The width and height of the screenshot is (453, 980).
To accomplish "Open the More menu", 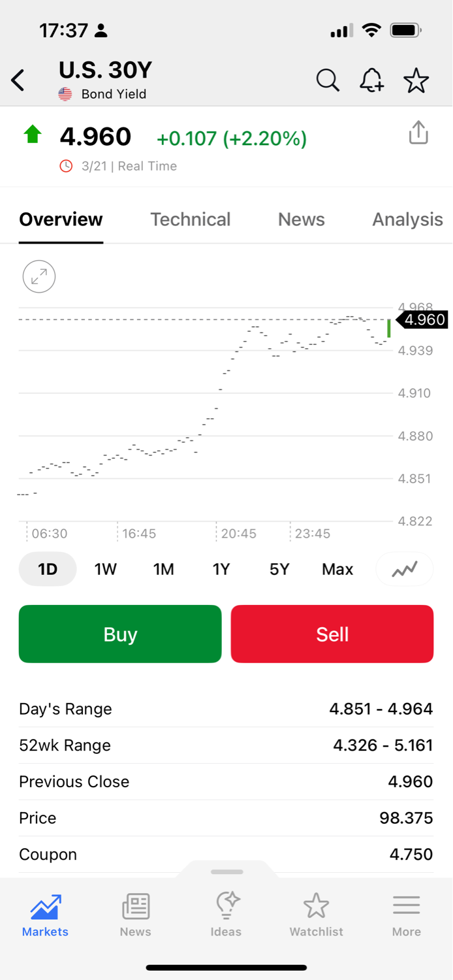I will [406, 915].
